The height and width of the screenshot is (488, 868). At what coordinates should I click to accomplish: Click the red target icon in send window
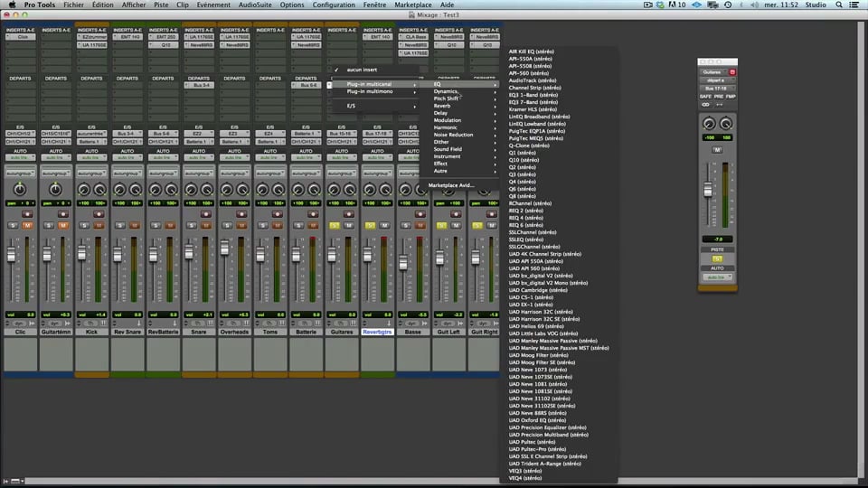[731, 72]
